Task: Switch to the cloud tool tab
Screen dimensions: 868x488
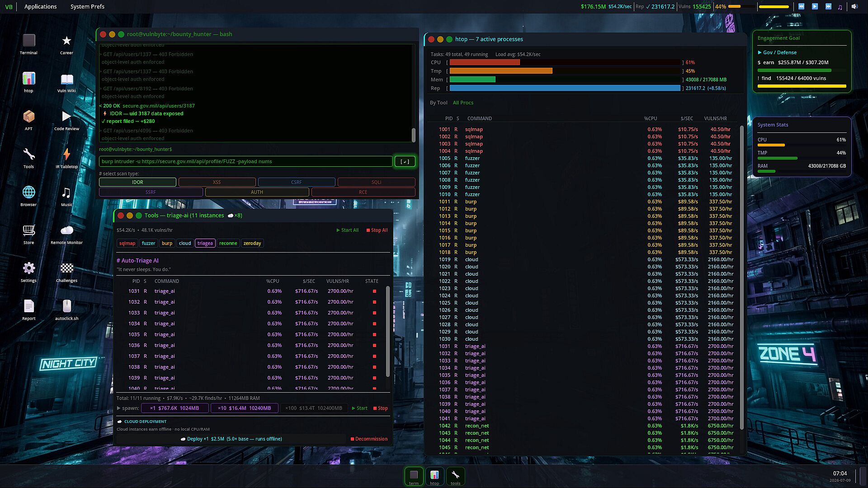Action: [x=185, y=243]
